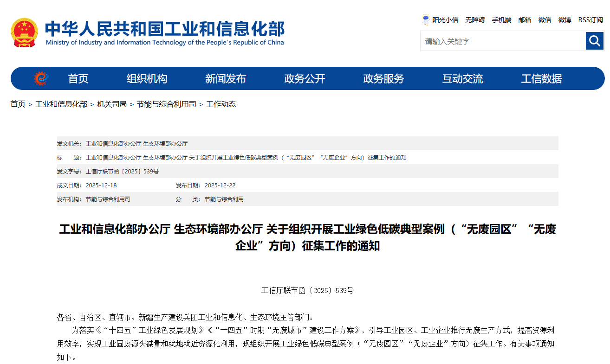Click the 分类 value 节能与综合利用

(x=224, y=199)
